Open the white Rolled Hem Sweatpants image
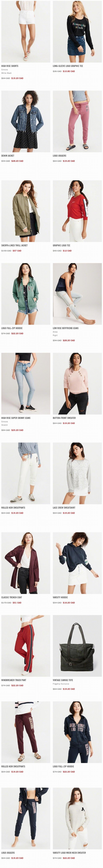The image size is (103, 868). 26,473
